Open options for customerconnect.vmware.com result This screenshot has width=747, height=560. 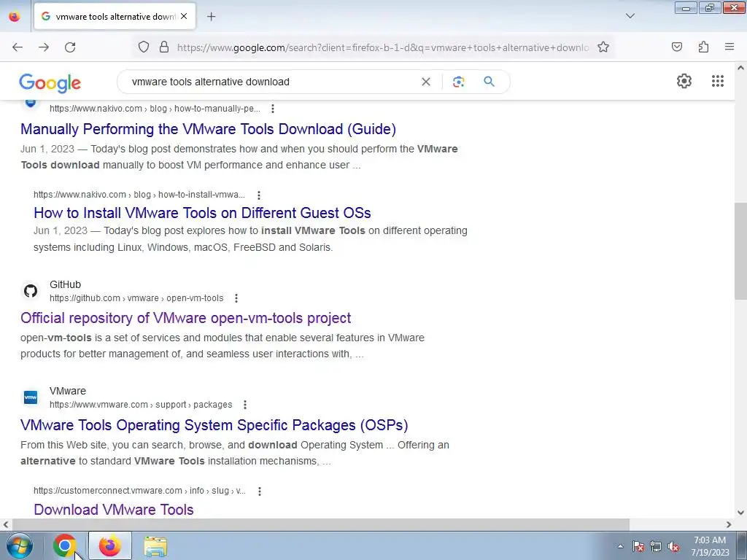click(260, 491)
